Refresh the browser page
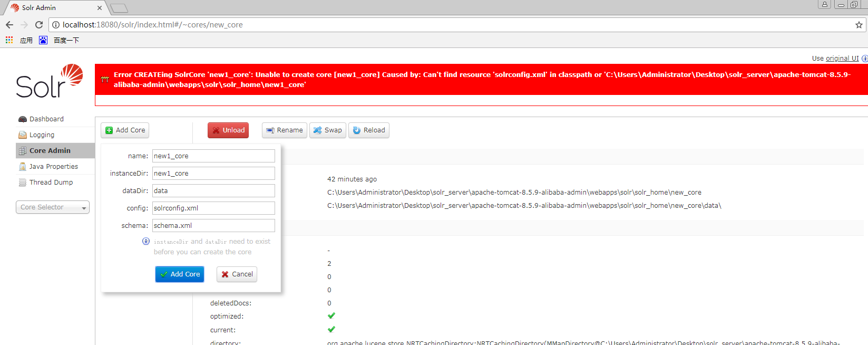Viewport: 868px width, 345px height. tap(39, 25)
